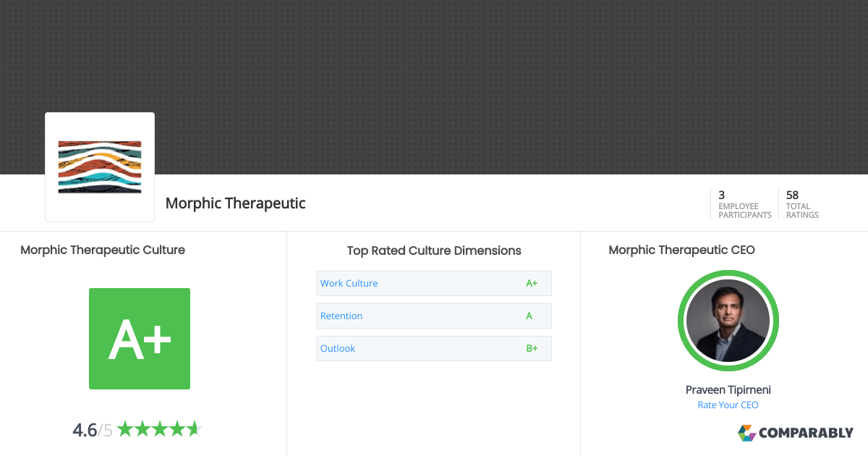Open the Retention dimension link
Viewport: 868px width, 456px height.
pos(341,316)
